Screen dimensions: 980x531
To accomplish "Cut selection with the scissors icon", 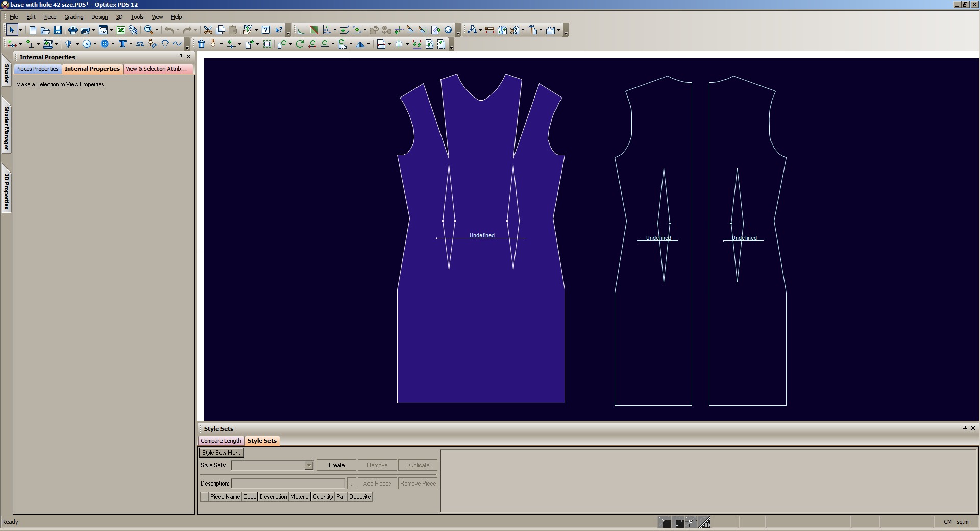I will tap(208, 30).
